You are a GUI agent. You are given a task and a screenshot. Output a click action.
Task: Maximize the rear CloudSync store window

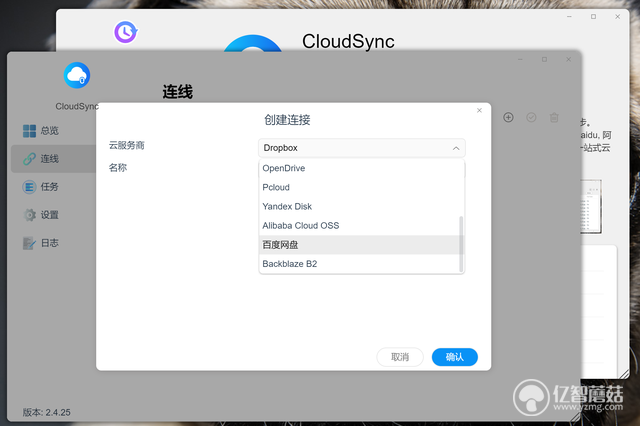[593, 16]
